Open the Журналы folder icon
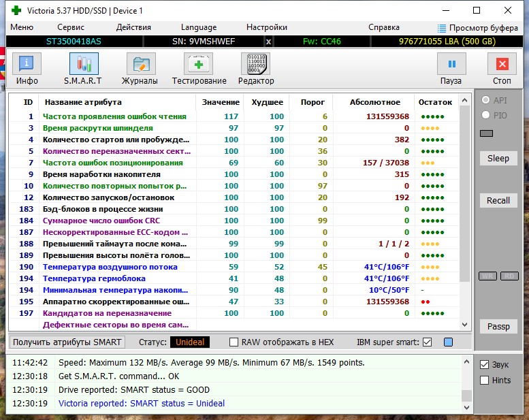 pos(141,63)
